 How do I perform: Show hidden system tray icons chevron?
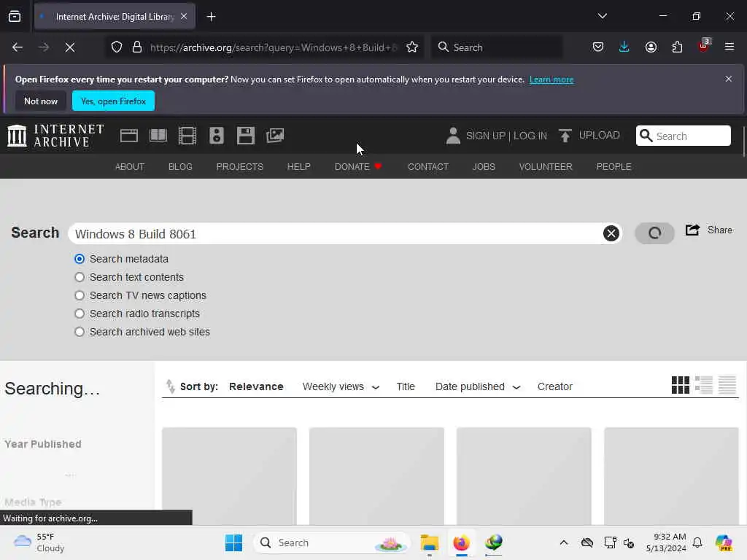[564, 542]
